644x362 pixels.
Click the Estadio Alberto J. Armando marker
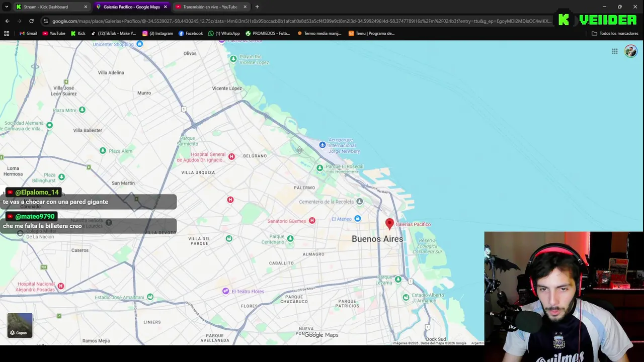pos(406,297)
